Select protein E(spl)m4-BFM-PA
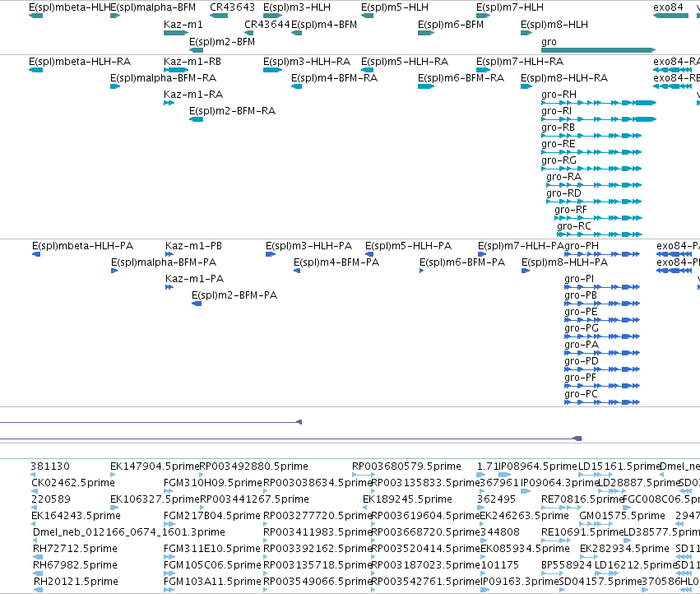The height and width of the screenshot is (594, 700). coord(336,262)
